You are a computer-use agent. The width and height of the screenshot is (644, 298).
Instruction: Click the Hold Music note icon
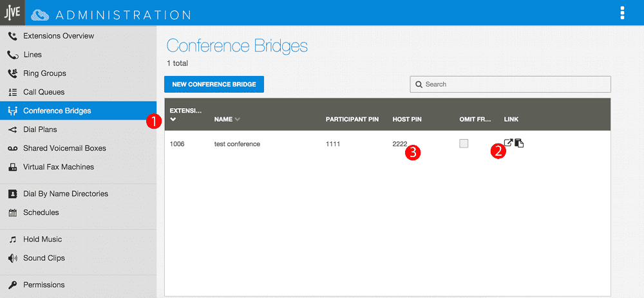pos(12,239)
